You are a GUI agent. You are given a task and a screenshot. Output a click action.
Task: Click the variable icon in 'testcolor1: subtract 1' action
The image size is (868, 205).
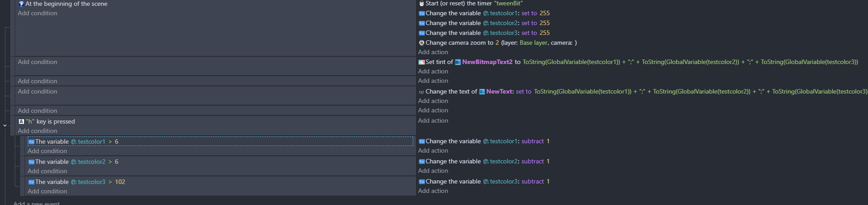pos(421,141)
